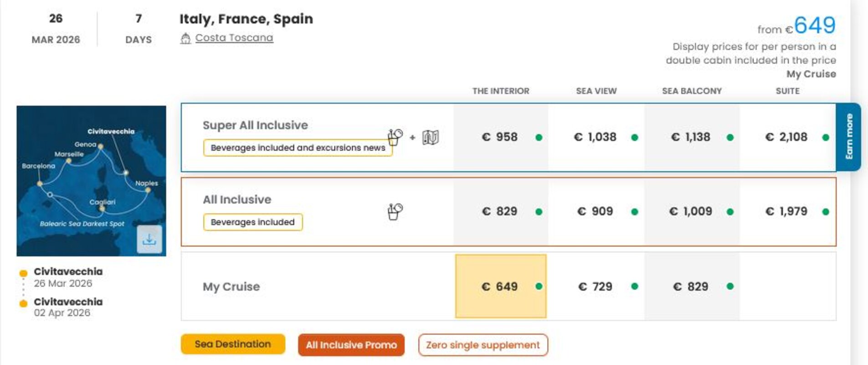Viewport: 868px width, 365px height.
Task: Click the Beverages included badge
Action: coord(252,222)
